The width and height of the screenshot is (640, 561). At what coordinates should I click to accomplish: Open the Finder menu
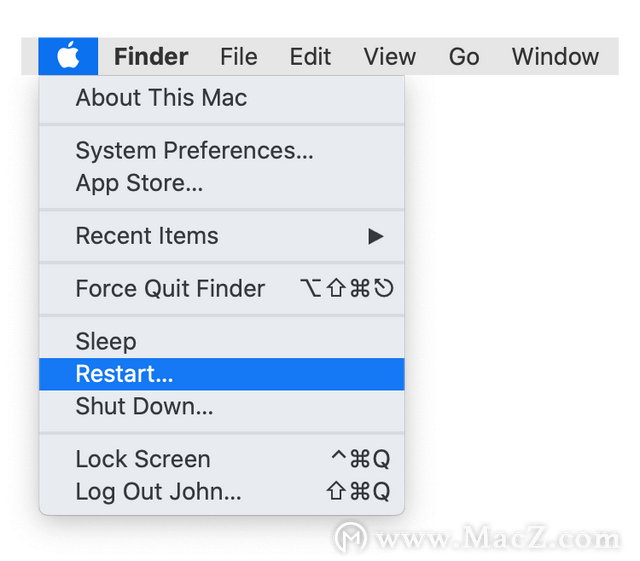[x=151, y=56]
